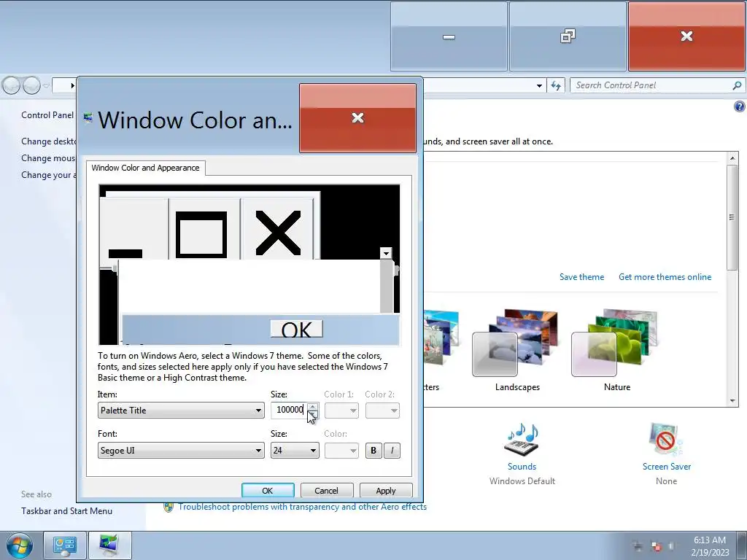The image size is (747, 560).
Task: Click the volume tray icon
Action: (x=671, y=546)
